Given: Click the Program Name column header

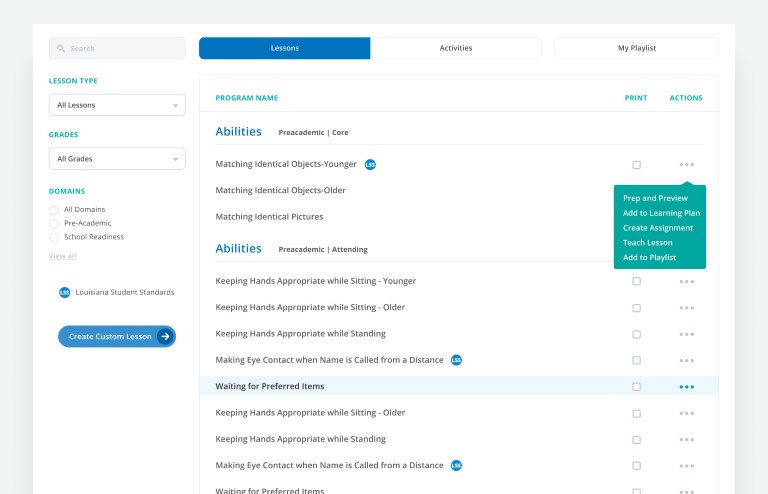Looking at the screenshot, I should (x=246, y=98).
